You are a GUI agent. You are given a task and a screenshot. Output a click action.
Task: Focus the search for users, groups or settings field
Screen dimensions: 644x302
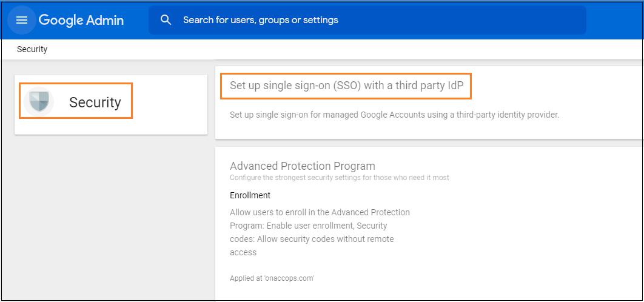pos(364,20)
